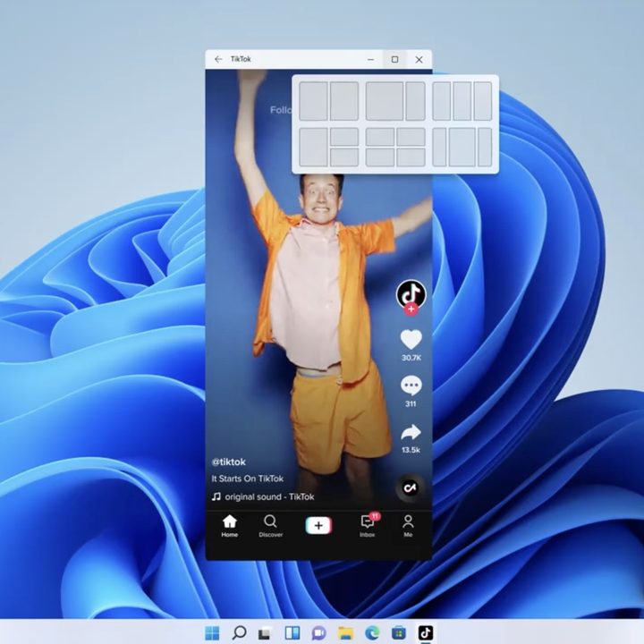The image size is (644, 644).
Task: Minimize the TikTok window
Action: [370, 60]
